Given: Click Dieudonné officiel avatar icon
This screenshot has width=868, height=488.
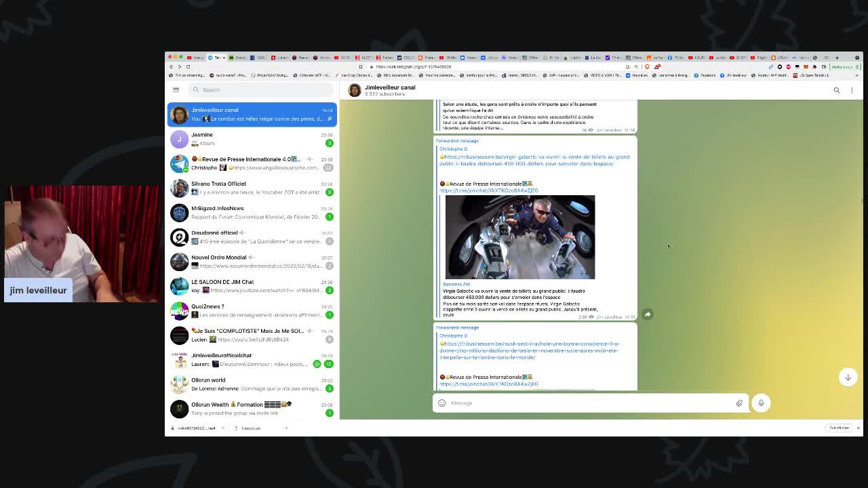Looking at the screenshot, I should [x=179, y=237].
